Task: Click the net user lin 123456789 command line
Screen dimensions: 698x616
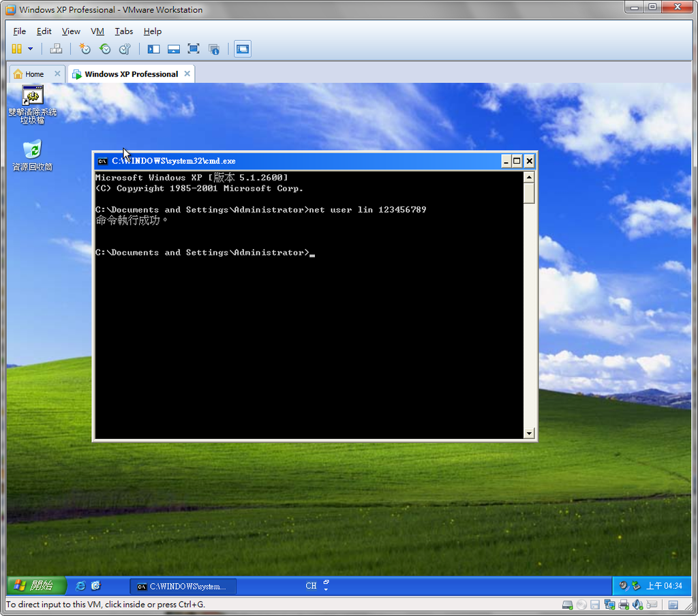Action: click(x=260, y=210)
